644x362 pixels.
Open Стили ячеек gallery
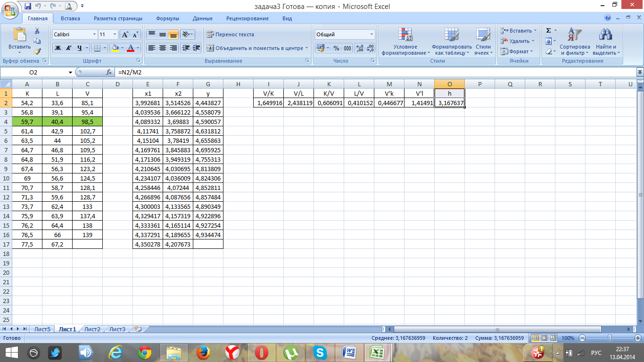click(x=483, y=41)
